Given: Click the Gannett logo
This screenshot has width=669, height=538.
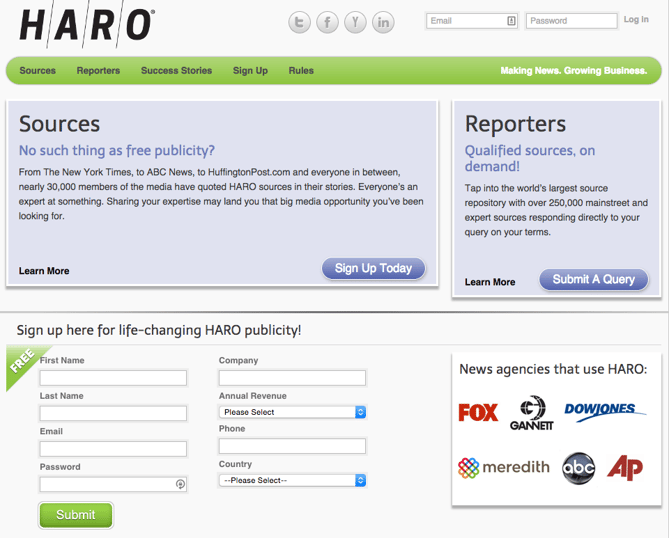Looking at the screenshot, I should [530, 413].
